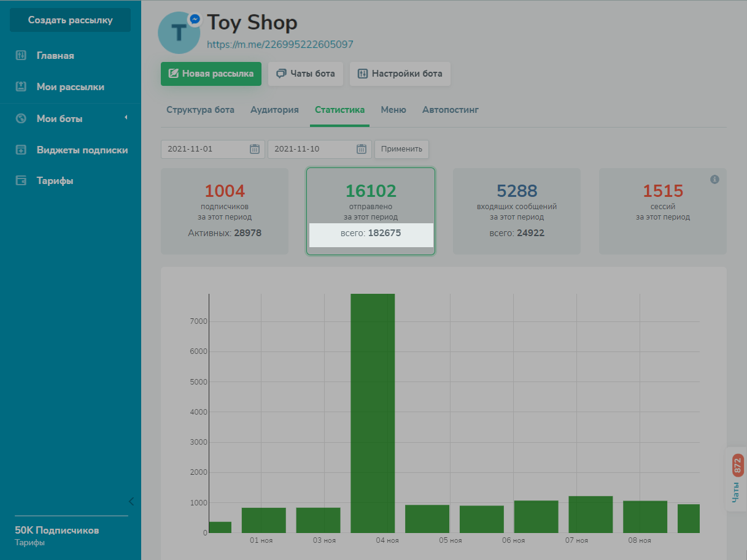Click the Toy Shop bot avatar
Image resolution: width=747 pixels, height=560 pixels.
(179, 33)
